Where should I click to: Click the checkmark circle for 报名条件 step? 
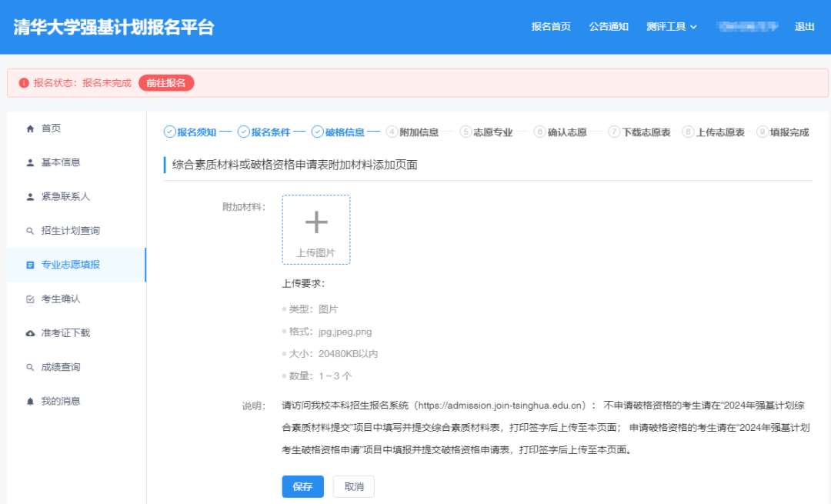[243, 132]
